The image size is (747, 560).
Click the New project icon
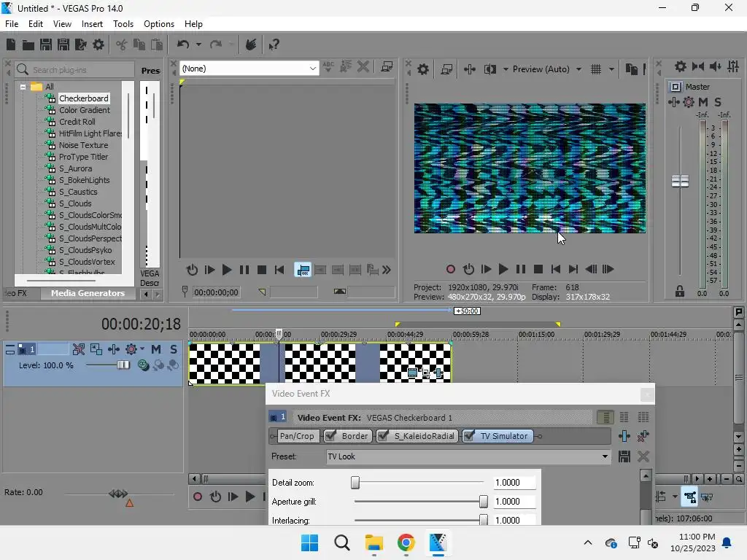click(x=11, y=44)
